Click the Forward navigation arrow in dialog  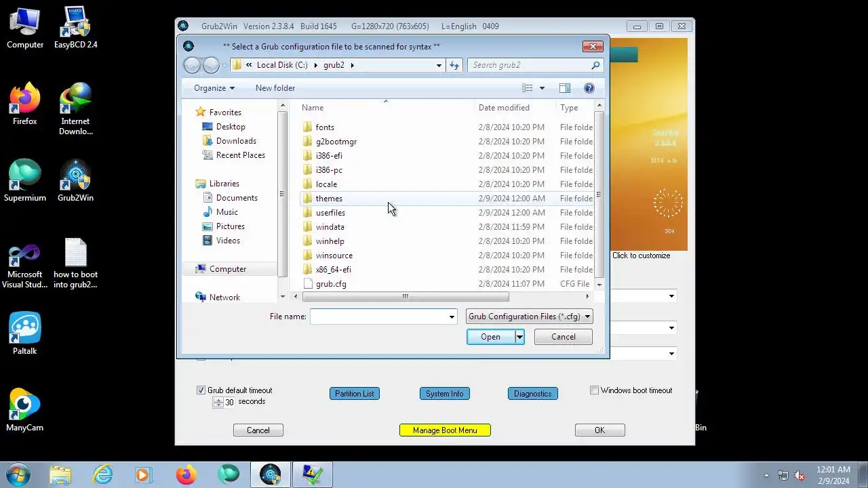click(211, 65)
